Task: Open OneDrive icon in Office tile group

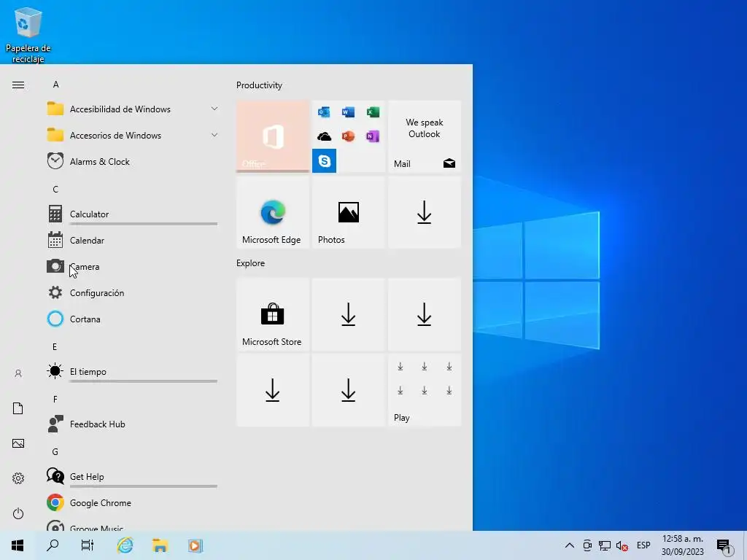Action: coord(324,136)
